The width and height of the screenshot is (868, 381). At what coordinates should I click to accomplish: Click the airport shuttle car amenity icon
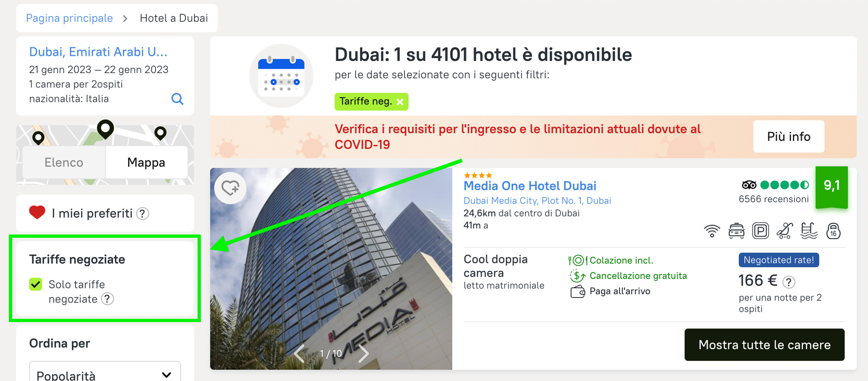736,231
